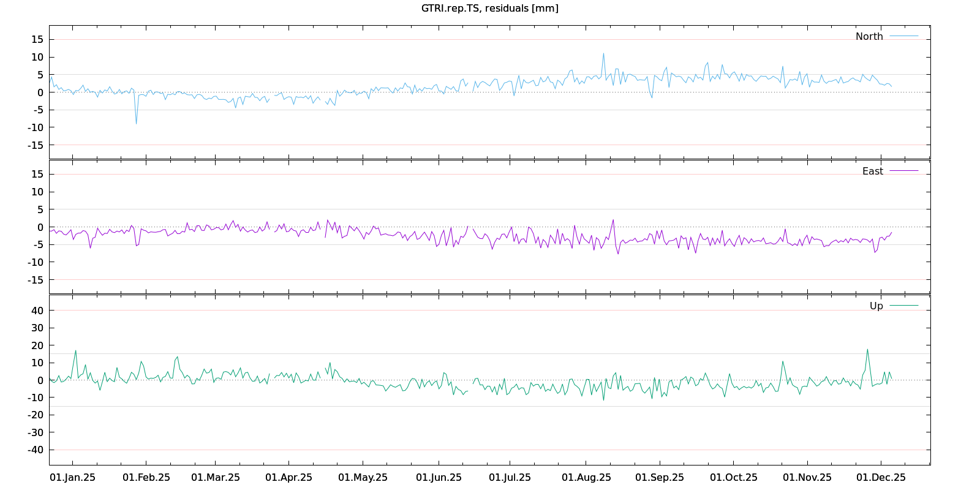Click the 01.Feb.25 x-axis date label

pos(146,477)
